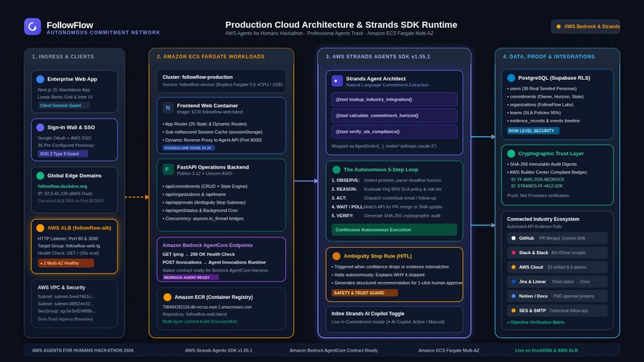Click the AWS ALB orange circle icon
The width and height of the screenshot is (644, 362).
(40, 228)
